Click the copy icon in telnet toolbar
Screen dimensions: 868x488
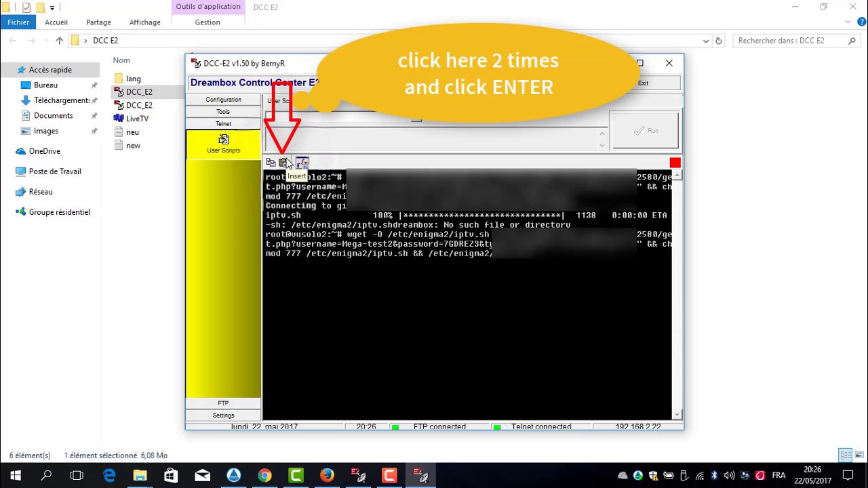(271, 163)
